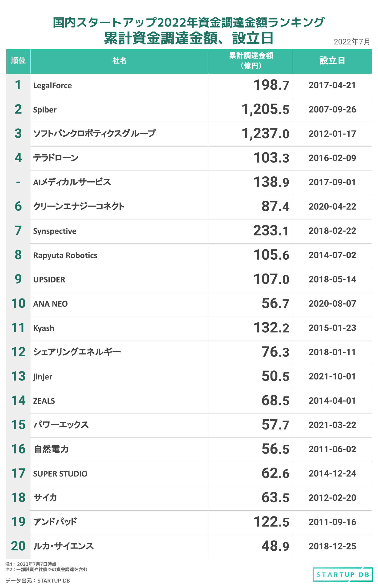Click the 107.0 amount for UPSIDER
378x588 pixels.
(271, 279)
